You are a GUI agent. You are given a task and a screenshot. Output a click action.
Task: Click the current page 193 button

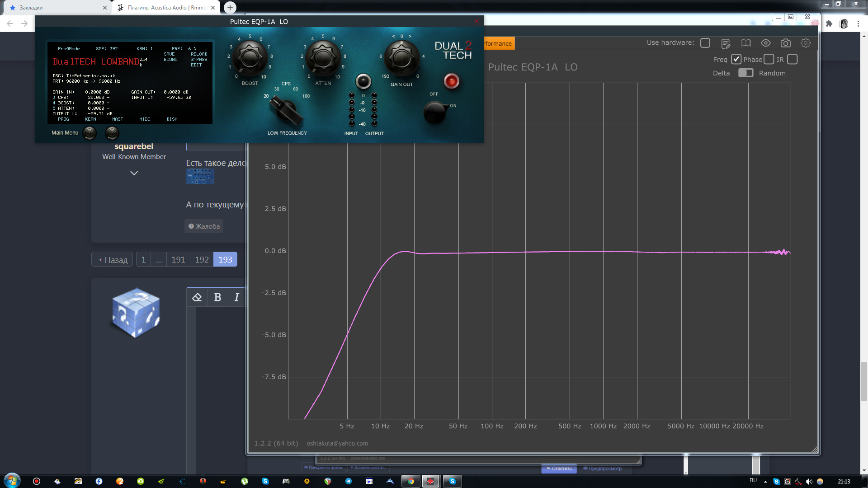(x=225, y=260)
